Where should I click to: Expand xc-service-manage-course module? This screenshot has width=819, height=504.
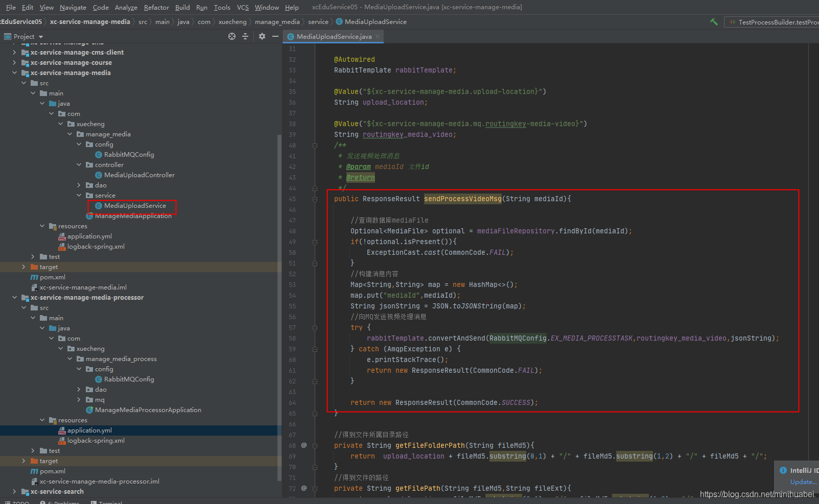[x=14, y=63]
